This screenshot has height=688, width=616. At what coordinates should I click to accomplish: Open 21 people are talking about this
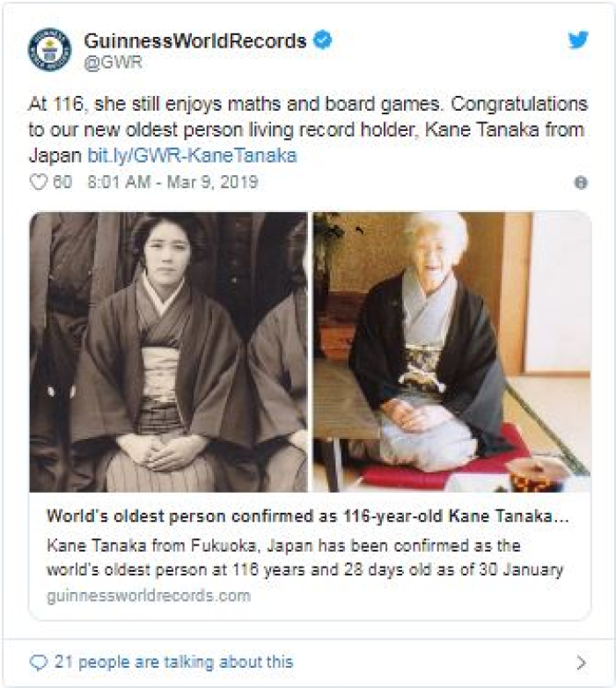point(173,662)
